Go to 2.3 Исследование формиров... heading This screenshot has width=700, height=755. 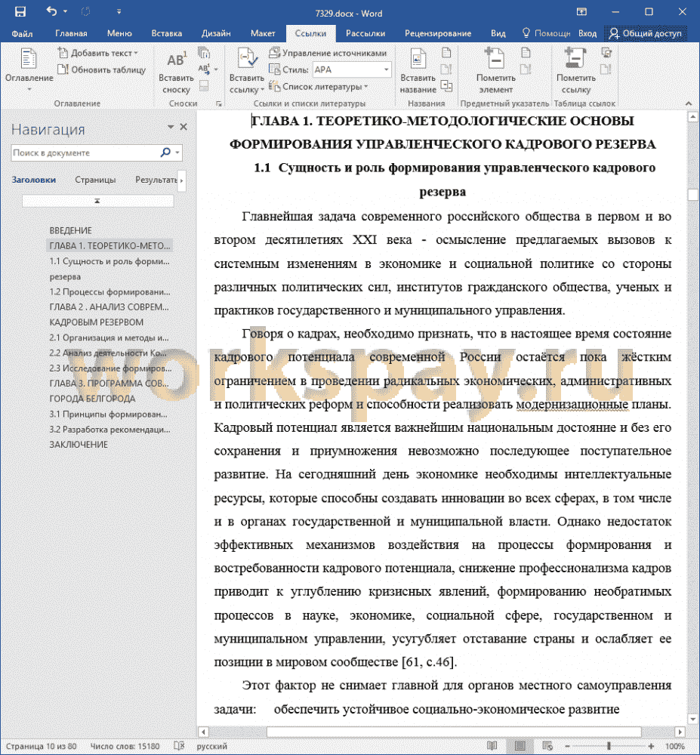[x=110, y=368]
